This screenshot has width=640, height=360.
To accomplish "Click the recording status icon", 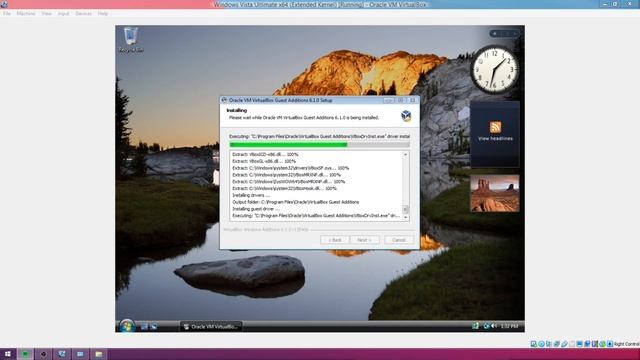I will [587, 344].
